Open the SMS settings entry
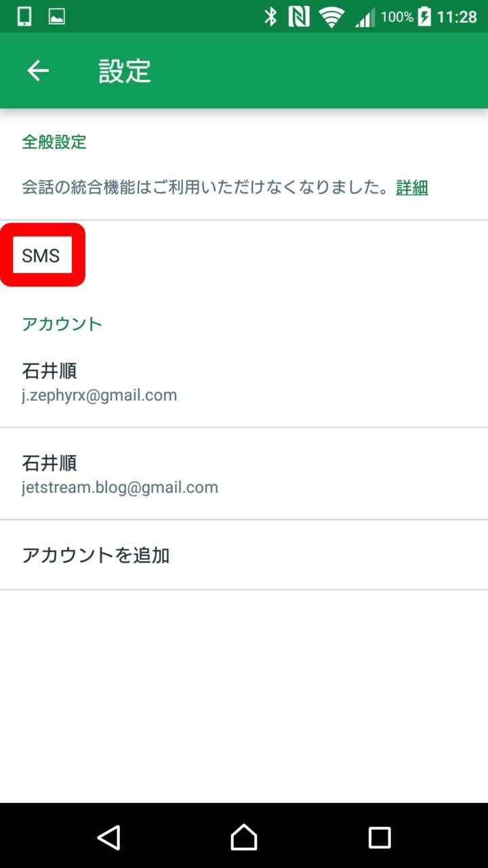Screen dimensions: 488x868 (41, 256)
